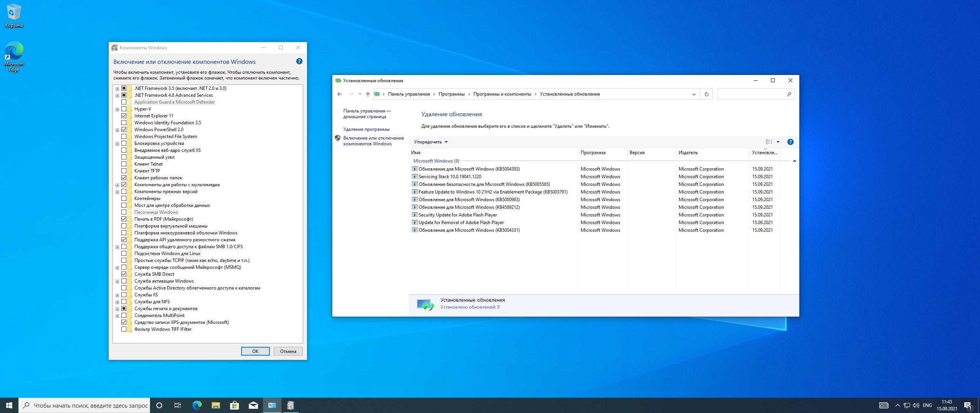Open the Упорядочить dropdown menu
Viewport: 980px width, 413px height.
click(431, 142)
